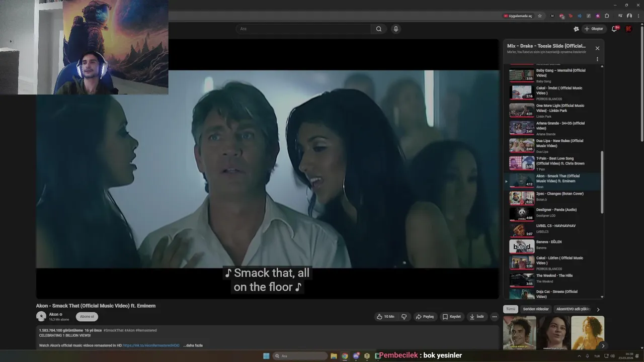The width and height of the screenshot is (644, 362).
Task: Click the red tag extension icon
Action: click(571, 16)
